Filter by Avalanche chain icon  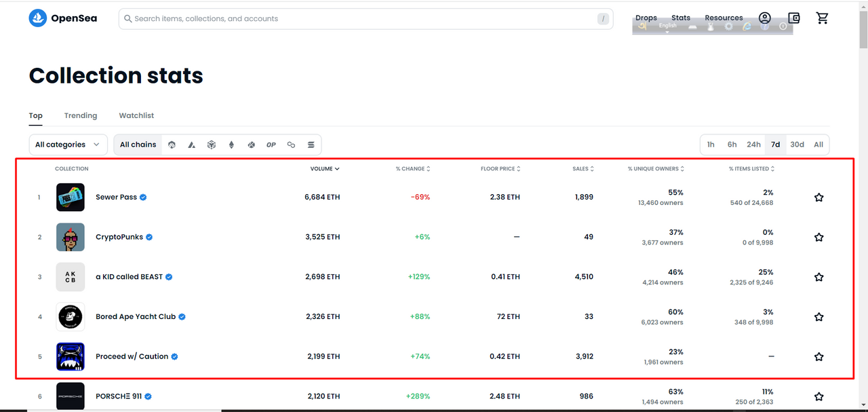192,145
